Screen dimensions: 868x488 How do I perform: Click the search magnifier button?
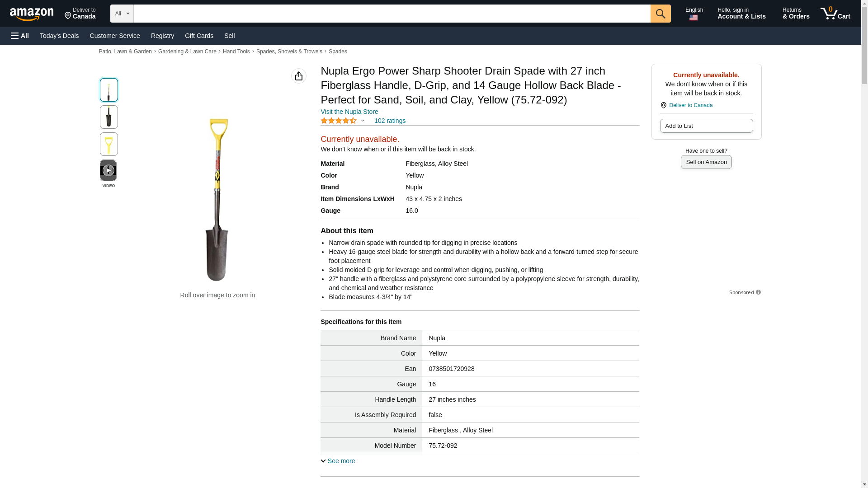tap(660, 14)
